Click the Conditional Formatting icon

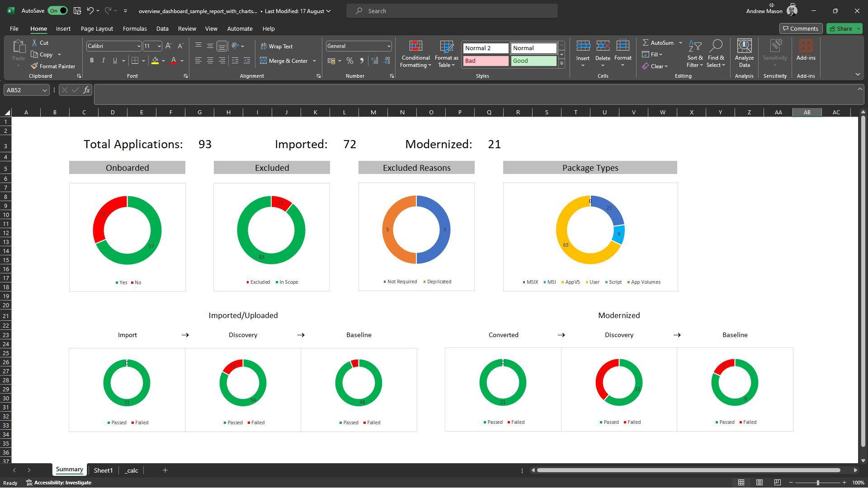coord(415,46)
